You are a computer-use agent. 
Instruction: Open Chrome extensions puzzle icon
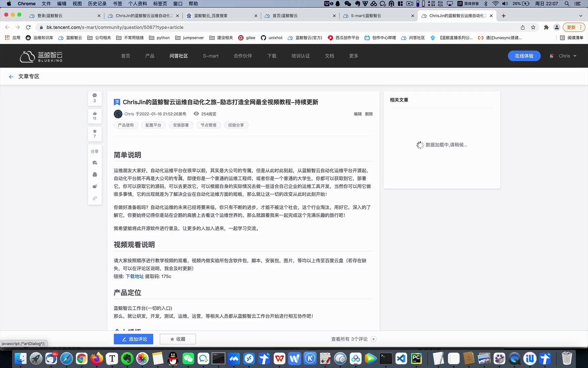click(x=546, y=27)
